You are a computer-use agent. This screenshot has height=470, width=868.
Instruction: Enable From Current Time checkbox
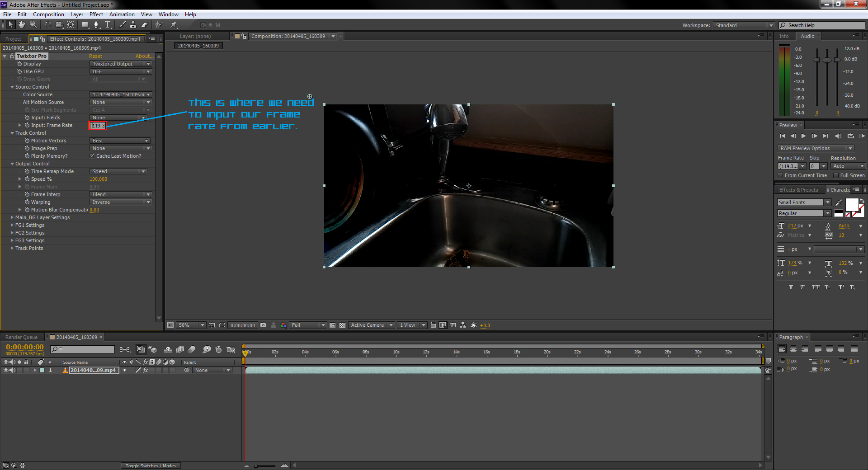tap(780, 175)
